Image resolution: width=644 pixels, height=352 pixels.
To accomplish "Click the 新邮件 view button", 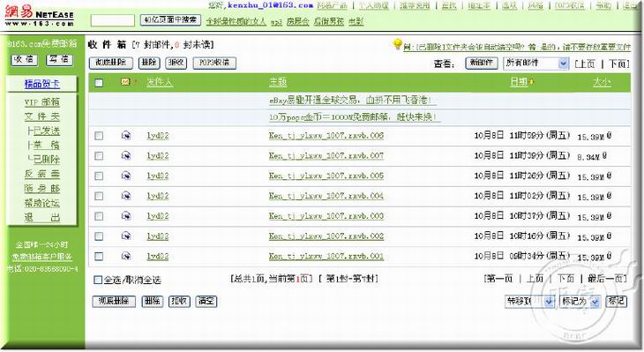I will 482,63.
